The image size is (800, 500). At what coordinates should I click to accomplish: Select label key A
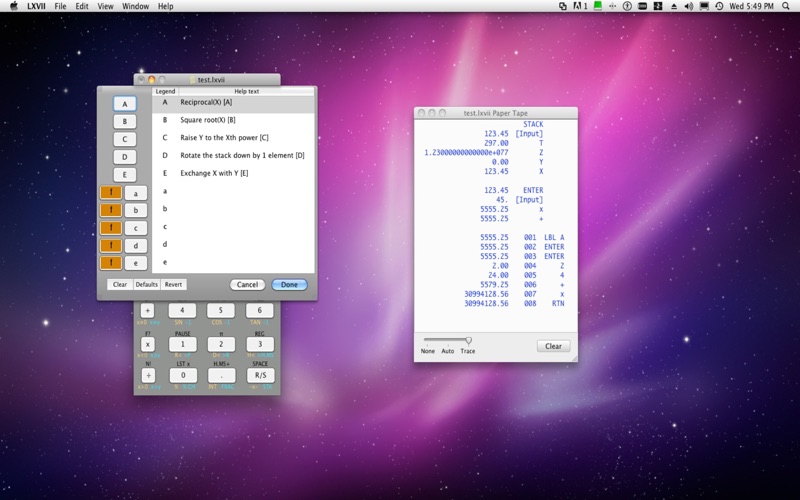[124, 103]
